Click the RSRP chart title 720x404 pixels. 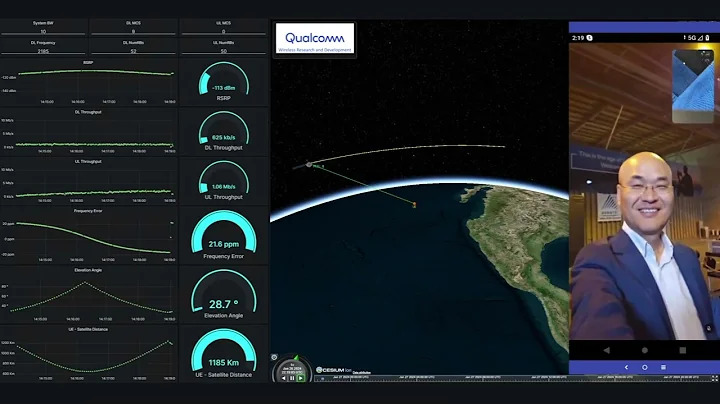click(x=88, y=62)
